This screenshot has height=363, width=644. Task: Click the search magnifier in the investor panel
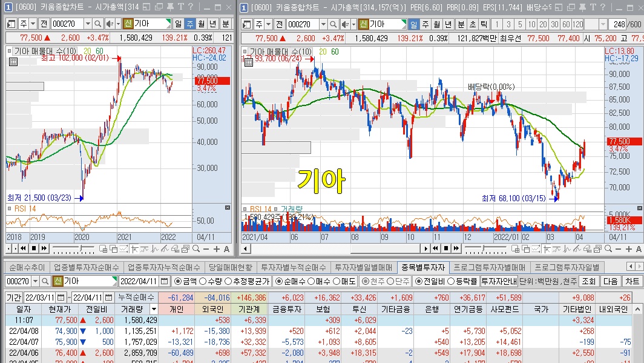45,281
